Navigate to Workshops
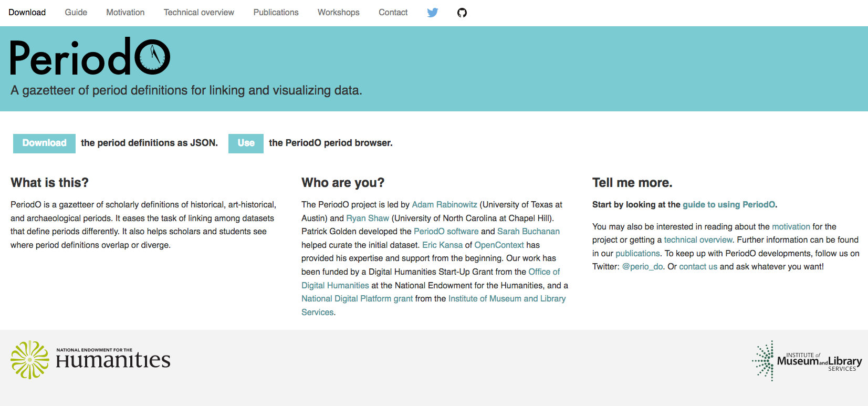Screen dimensions: 868x406 pos(339,13)
